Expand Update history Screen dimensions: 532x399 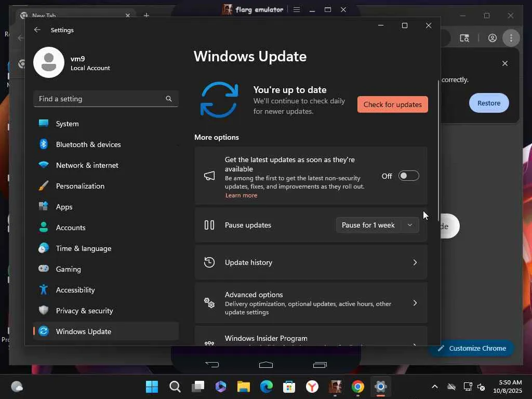coord(311,262)
